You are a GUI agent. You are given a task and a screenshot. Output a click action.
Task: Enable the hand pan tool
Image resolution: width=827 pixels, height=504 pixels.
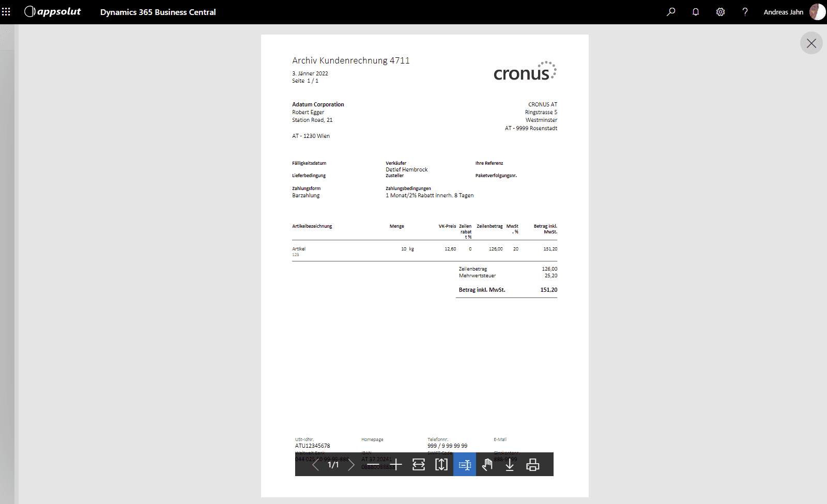click(x=487, y=465)
